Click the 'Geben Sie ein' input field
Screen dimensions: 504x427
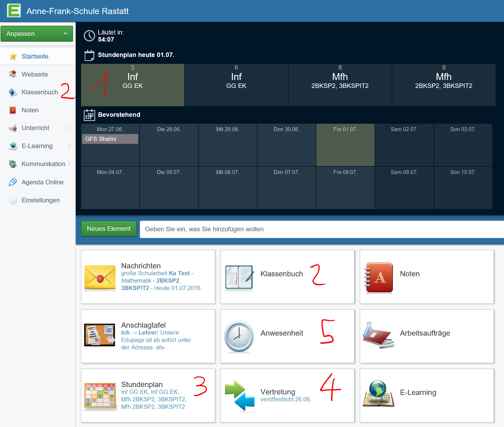(291, 229)
